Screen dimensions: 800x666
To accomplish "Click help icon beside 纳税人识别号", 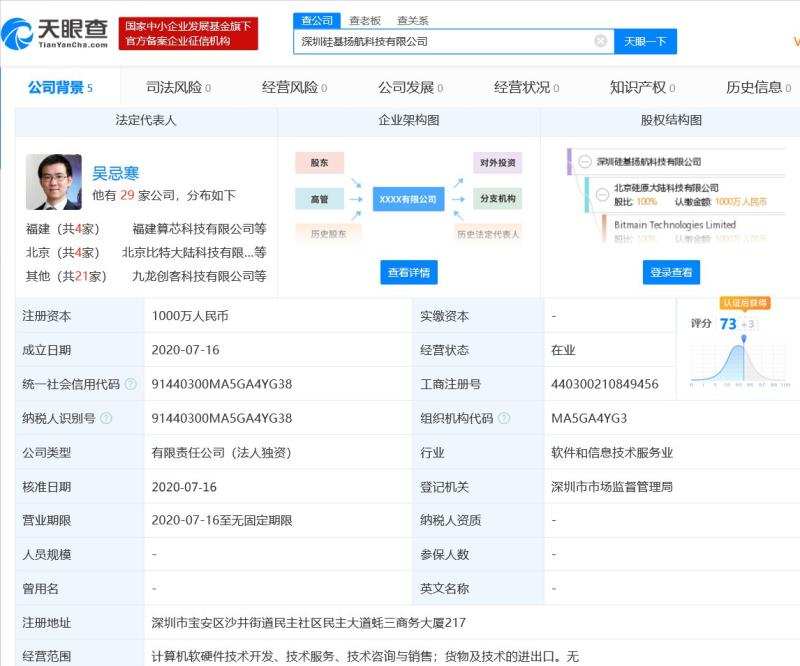I will [106, 418].
